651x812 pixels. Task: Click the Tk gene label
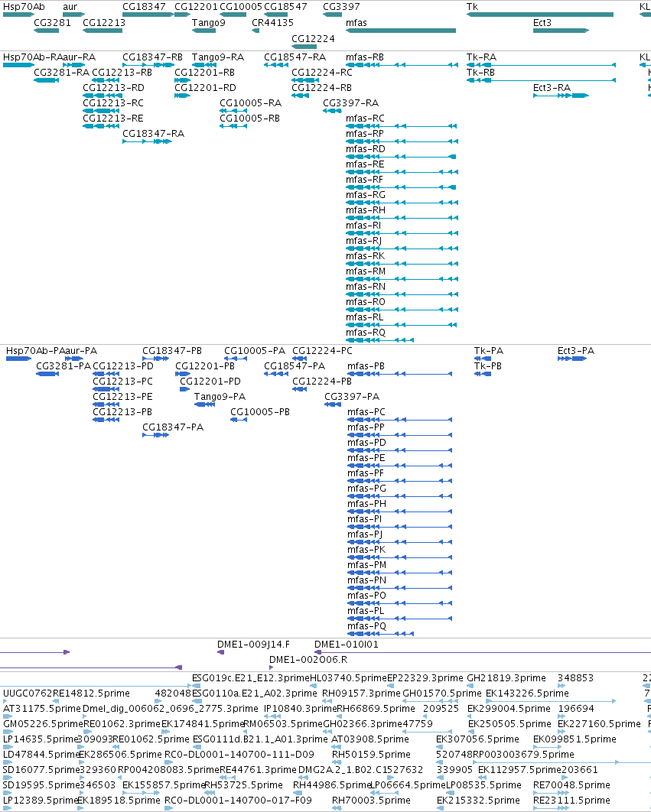coord(472,7)
